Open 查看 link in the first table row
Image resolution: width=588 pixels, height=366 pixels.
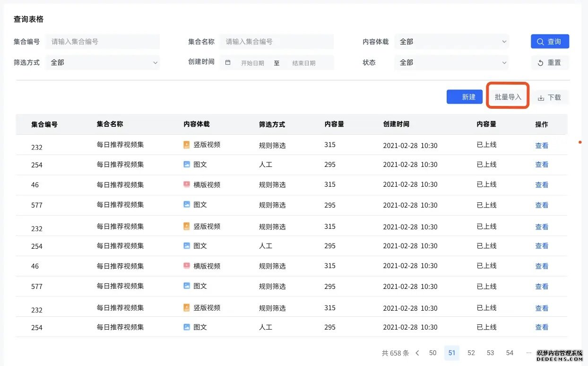pos(542,146)
